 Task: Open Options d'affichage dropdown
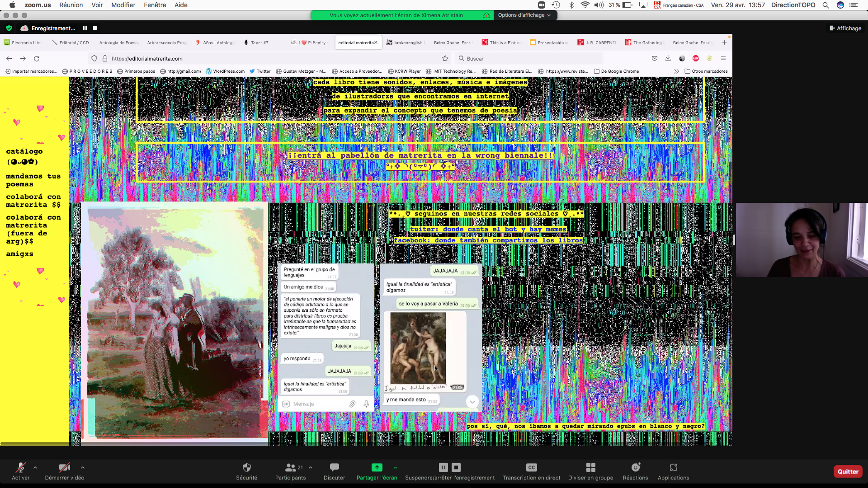click(524, 15)
